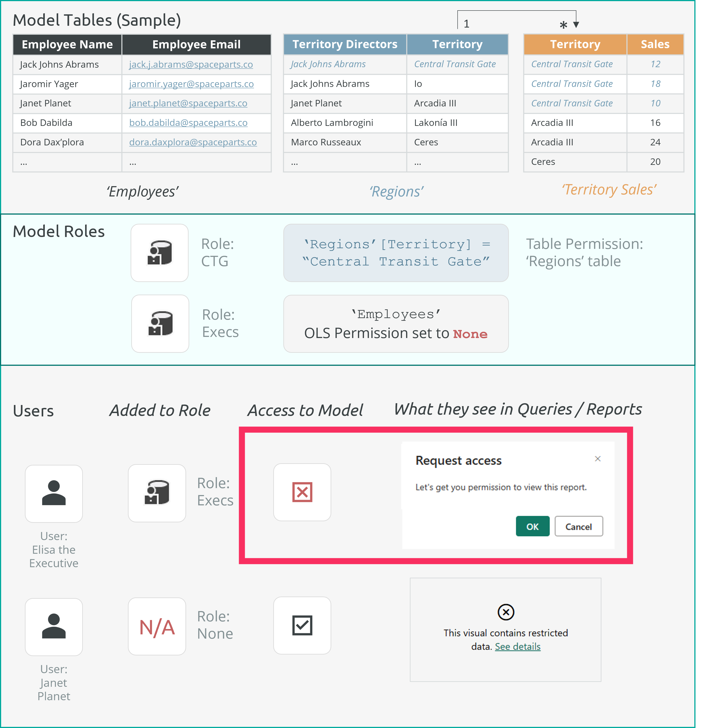Click the restricted data error circle icon

click(506, 612)
